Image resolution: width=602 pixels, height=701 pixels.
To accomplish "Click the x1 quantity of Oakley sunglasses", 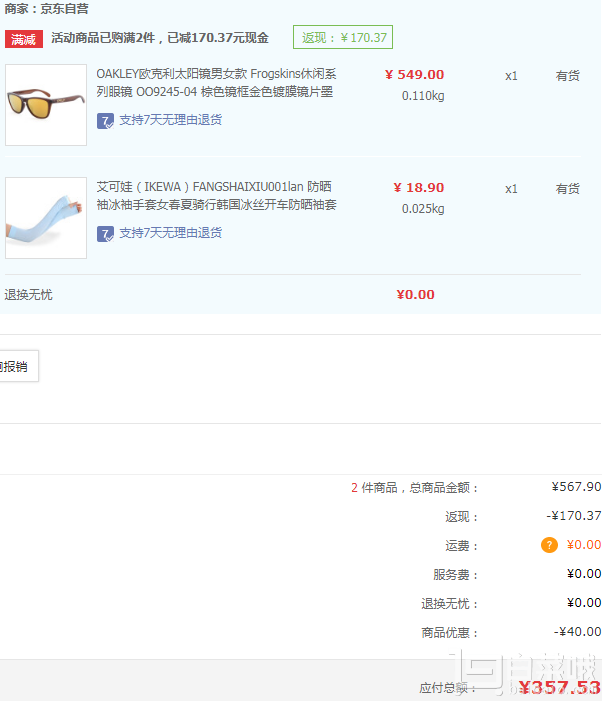I will point(511,76).
